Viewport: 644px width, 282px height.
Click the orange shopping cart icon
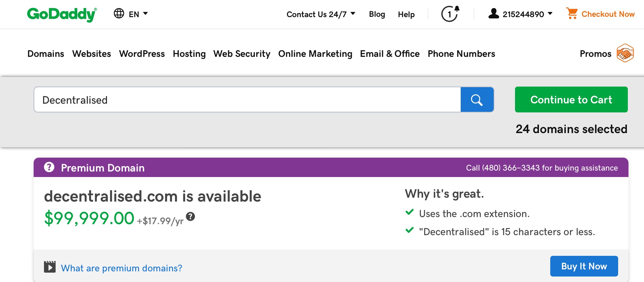tap(572, 14)
